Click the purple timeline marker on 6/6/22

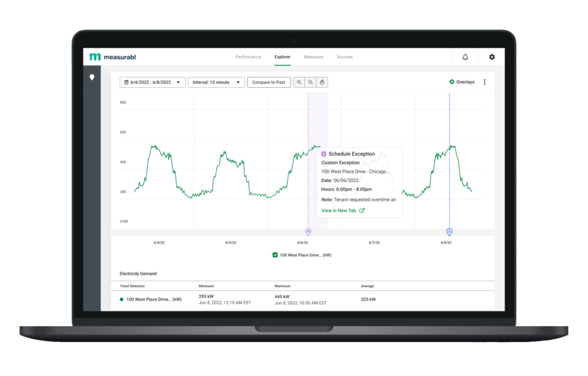tap(308, 232)
